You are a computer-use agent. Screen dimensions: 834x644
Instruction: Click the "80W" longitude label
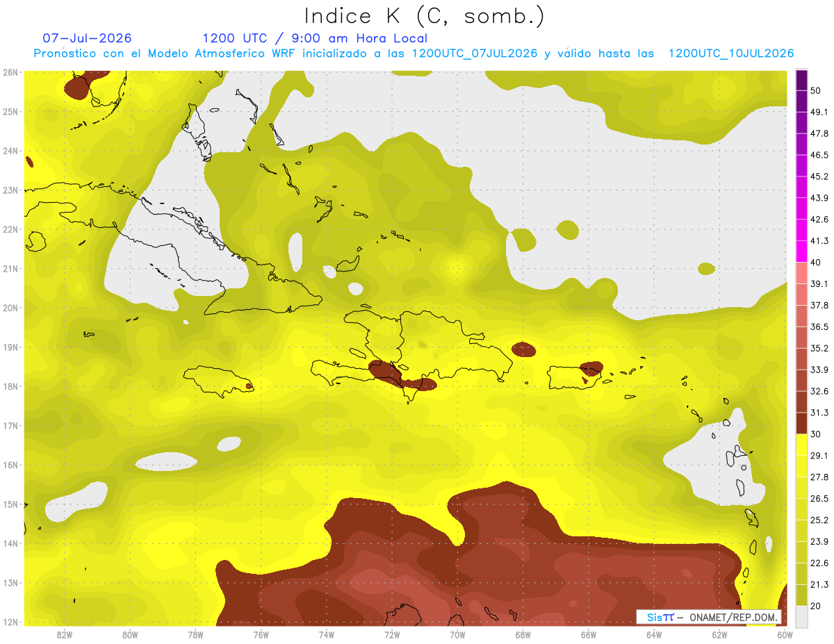click(x=130, y=634)
